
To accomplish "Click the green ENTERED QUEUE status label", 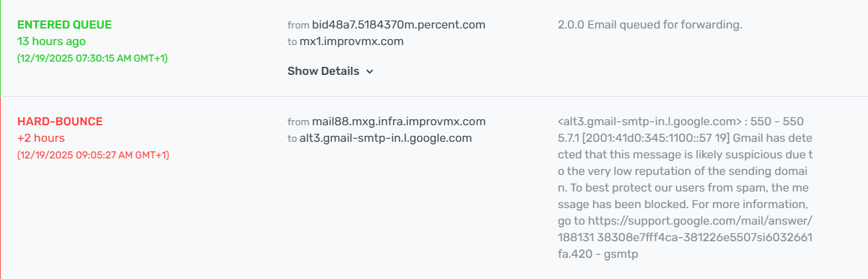I will coord(64,25).
